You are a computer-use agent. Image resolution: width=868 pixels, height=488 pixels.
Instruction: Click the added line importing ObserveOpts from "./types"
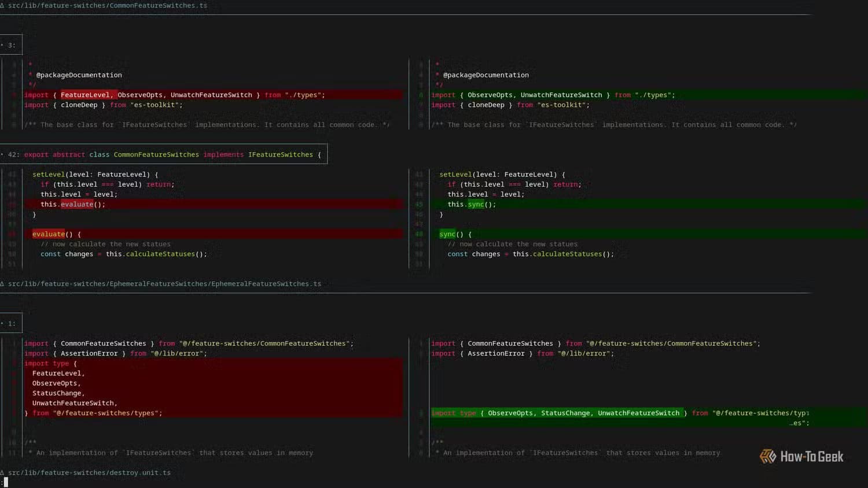pos(648,95)
